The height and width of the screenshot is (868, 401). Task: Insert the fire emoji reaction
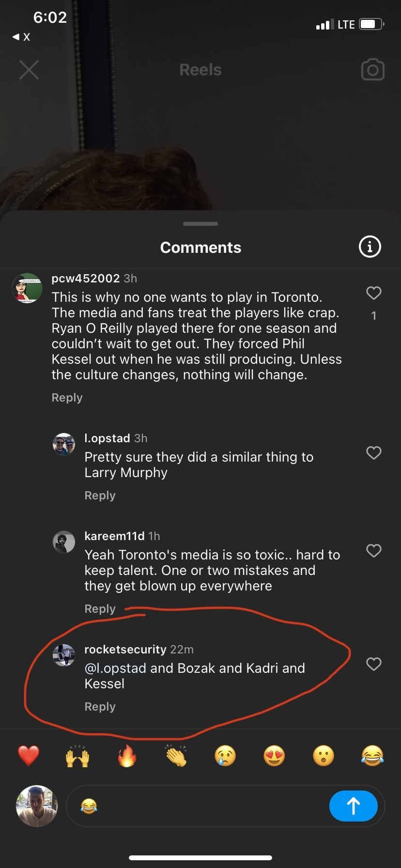127,756
